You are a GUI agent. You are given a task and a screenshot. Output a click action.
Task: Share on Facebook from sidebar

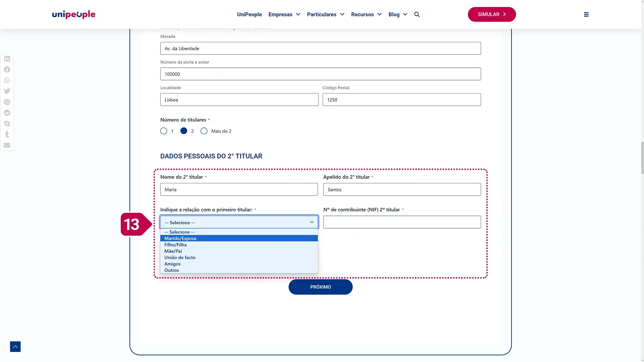tap(7, 69)
